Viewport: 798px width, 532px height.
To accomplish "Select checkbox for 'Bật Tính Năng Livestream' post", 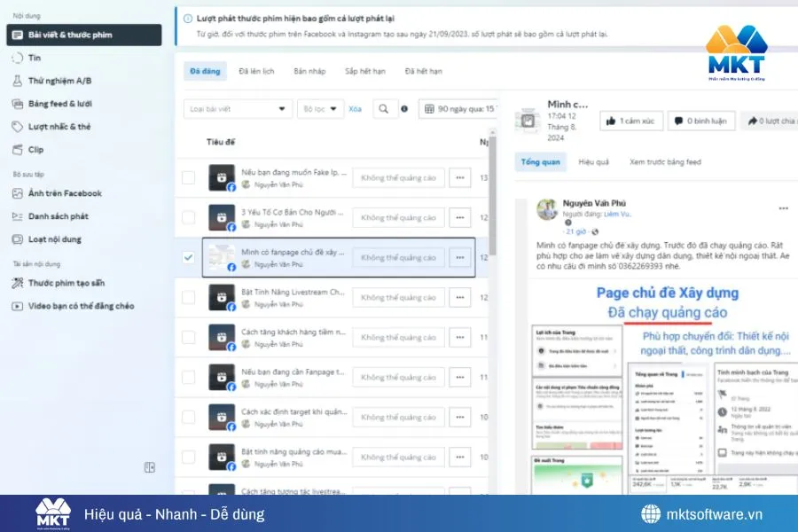I will click(188, 297).
